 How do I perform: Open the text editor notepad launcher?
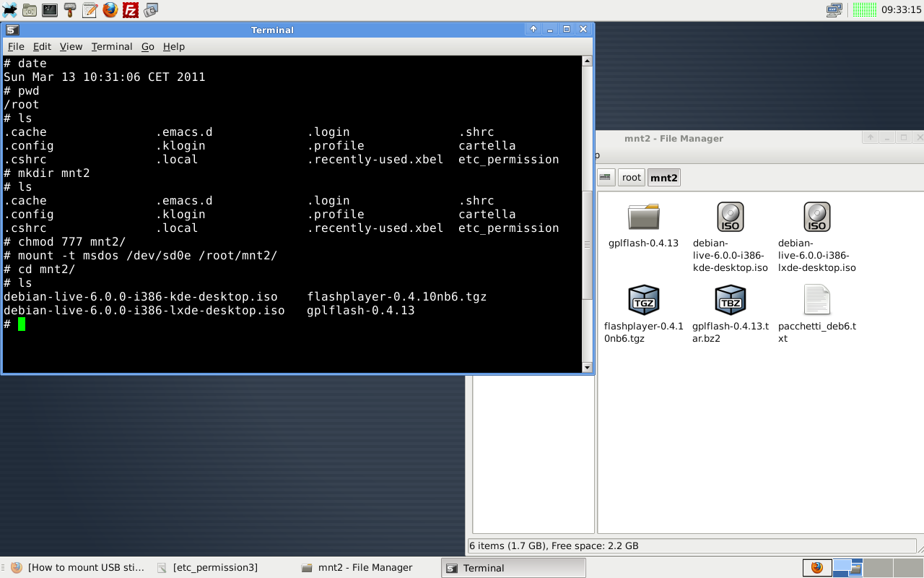coord(90,10)
